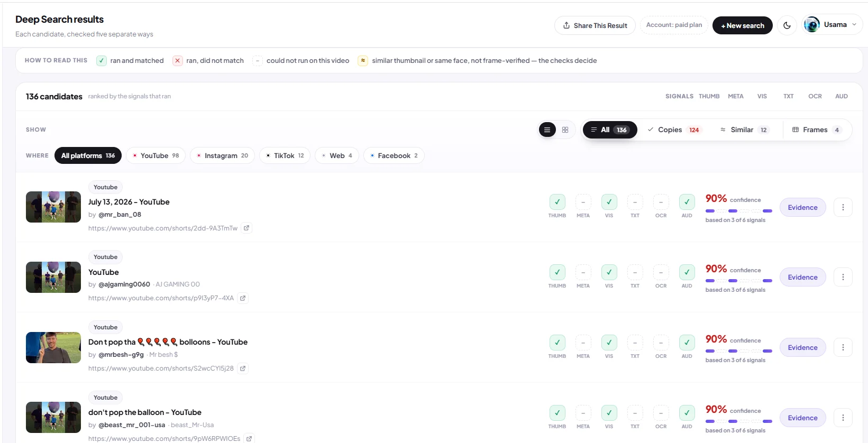Click OCR dash icon in ajgaming0060 row

(661, 272)
